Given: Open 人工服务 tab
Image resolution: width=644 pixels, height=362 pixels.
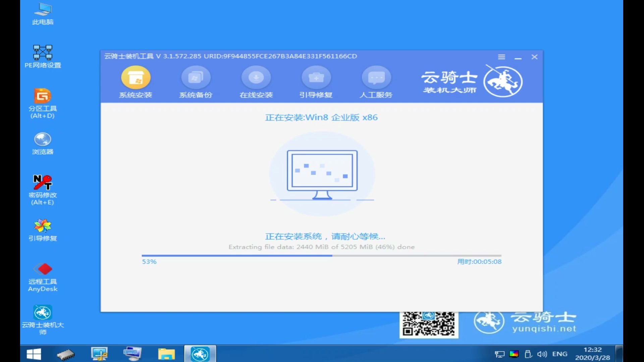Looking at the screenshot, I should (376, 82).
